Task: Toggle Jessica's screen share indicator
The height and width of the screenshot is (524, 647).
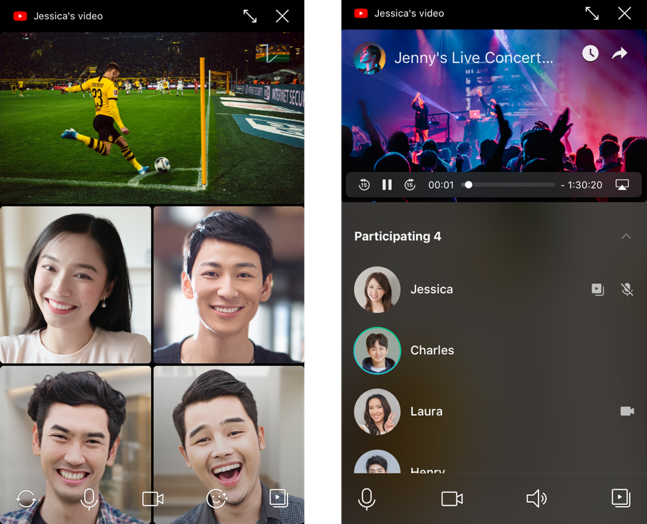Action: [597, 289]
